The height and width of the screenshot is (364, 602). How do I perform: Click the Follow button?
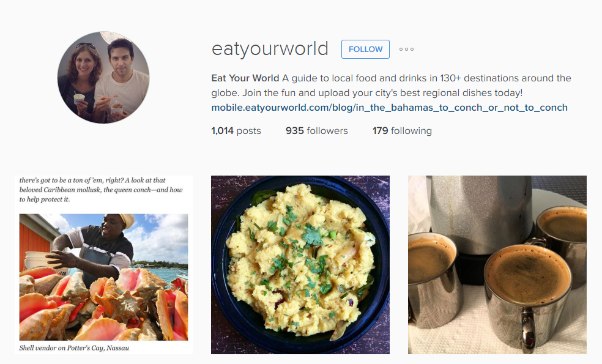tap(365, 49)
